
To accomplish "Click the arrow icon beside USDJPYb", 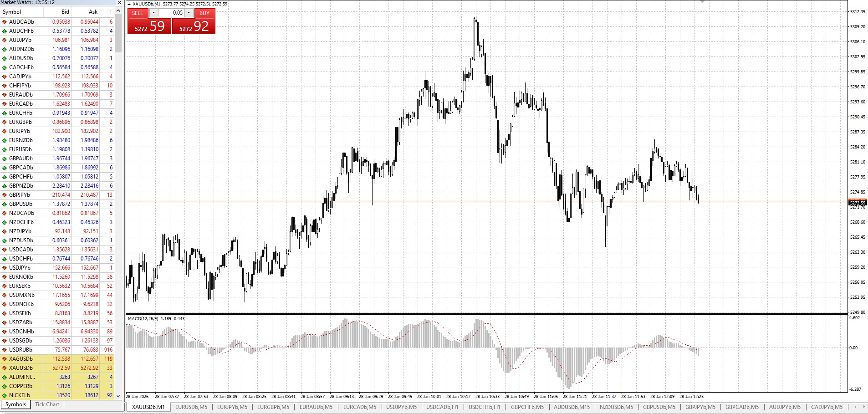I will pyautogui.click(x=5, y=268).
